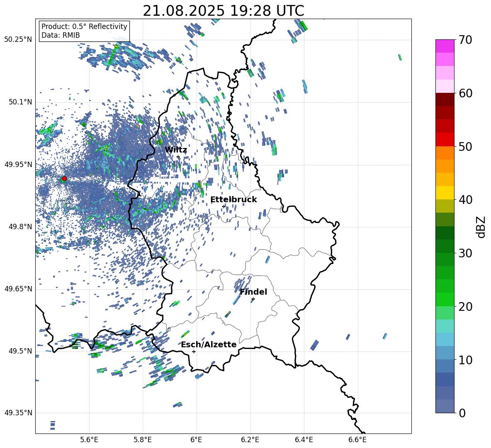Viewport: 491px width, 448px height.
Task: Click the 49.35°N latitude label
Action: pos(18,413)
